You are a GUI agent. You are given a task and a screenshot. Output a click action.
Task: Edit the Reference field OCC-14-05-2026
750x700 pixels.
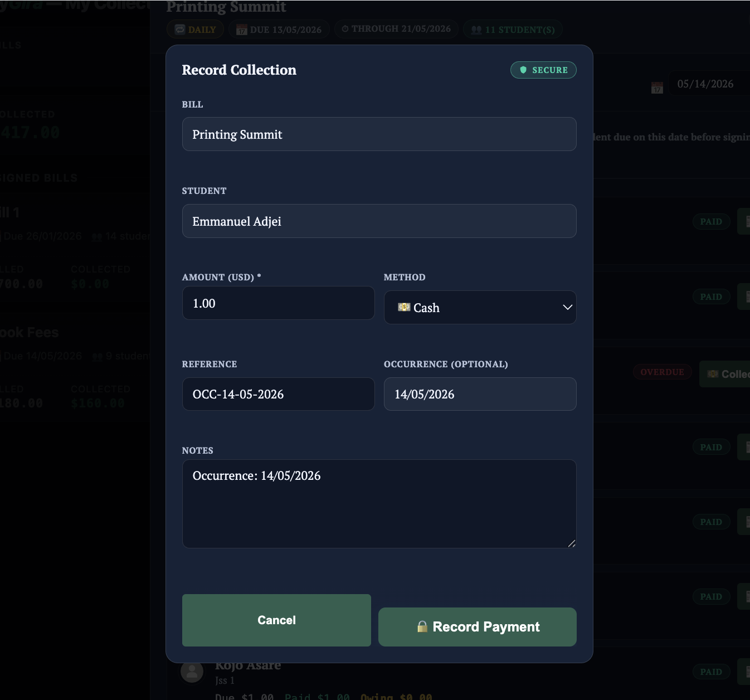pos(278,394)
